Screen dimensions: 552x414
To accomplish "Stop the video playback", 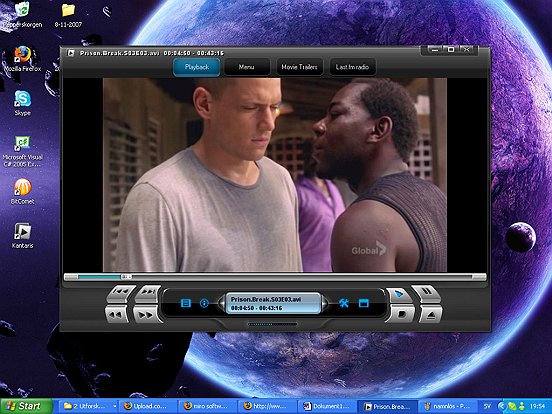I will click(x=401, y=313).
